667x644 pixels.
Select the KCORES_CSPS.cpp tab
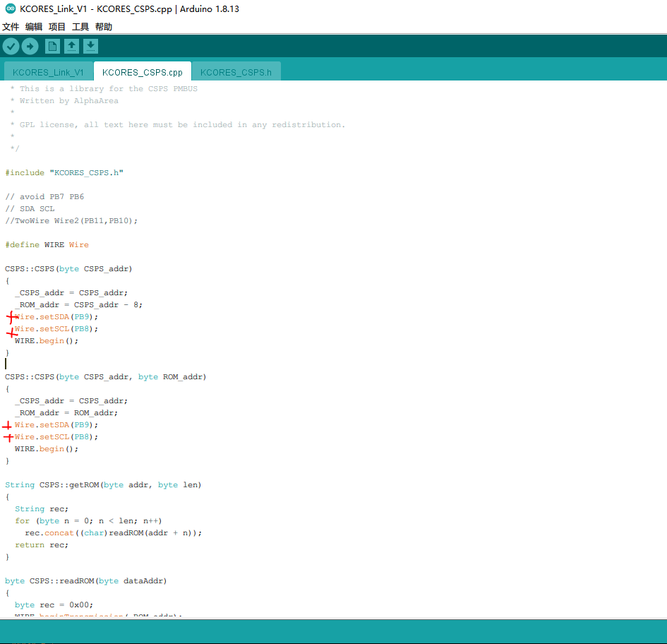pos(142,71)
